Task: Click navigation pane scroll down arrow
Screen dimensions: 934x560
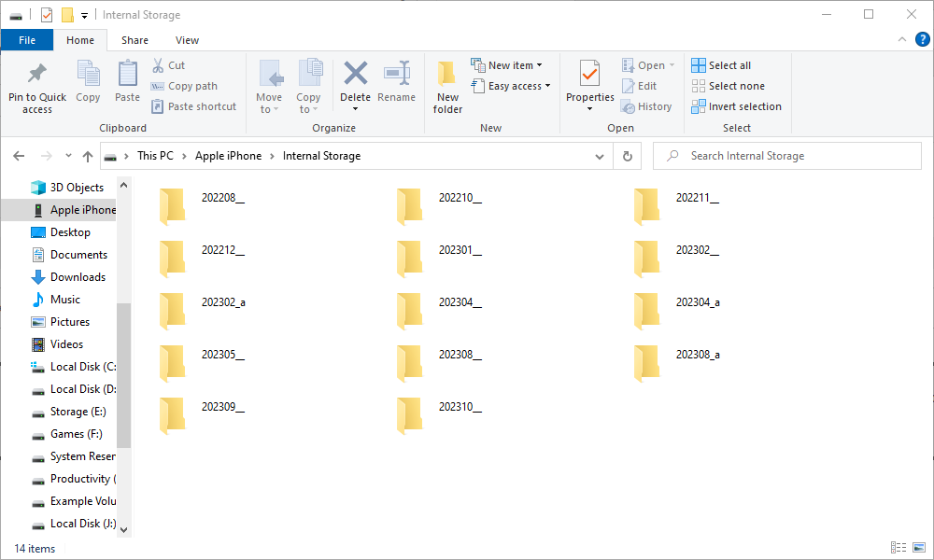Action: coord(123,529)
